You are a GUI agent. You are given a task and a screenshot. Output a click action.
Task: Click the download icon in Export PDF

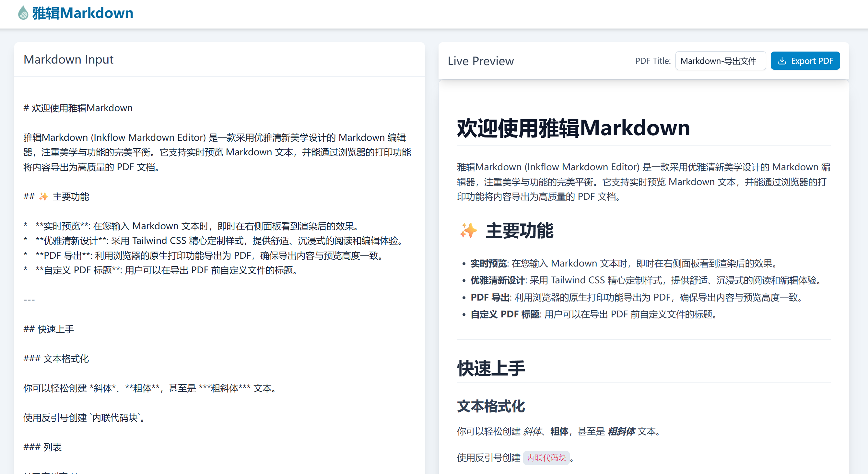point(782,61)
